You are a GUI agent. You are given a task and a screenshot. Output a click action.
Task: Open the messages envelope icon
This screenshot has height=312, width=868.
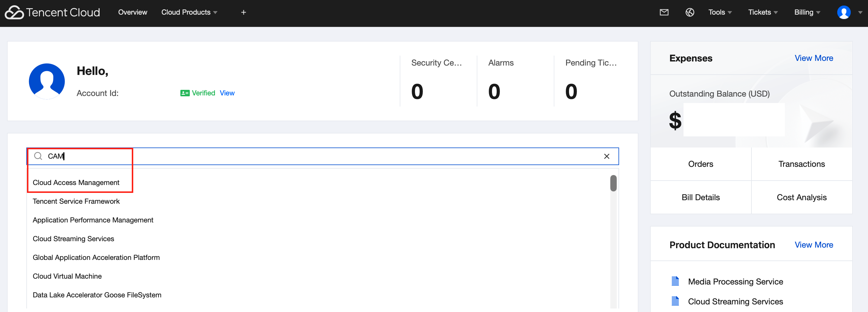pos(664,13)
